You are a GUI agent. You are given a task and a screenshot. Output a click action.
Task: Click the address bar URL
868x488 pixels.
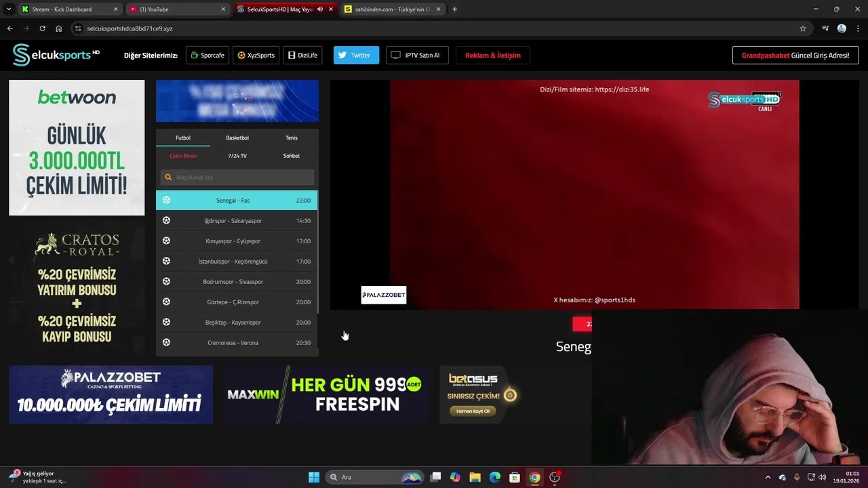tap(130, 28)
